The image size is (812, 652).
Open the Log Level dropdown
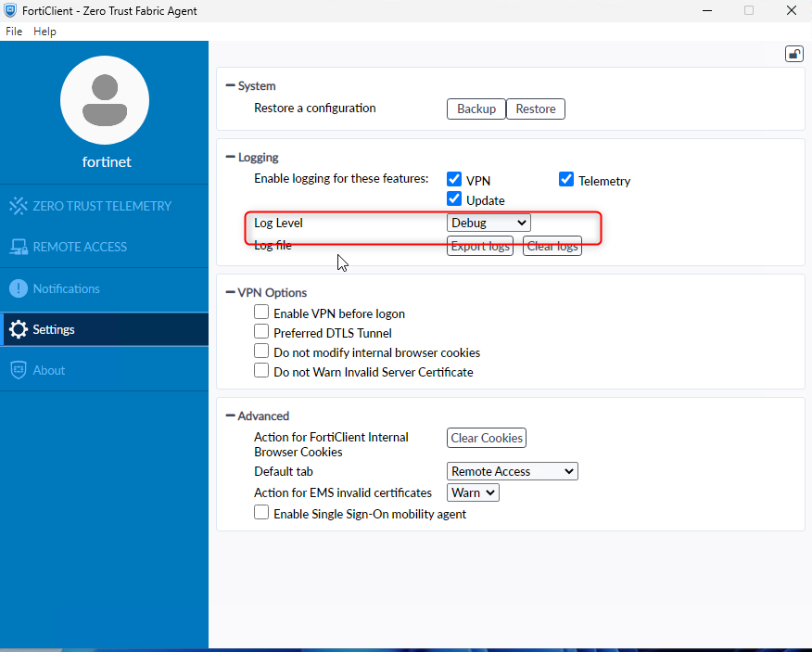488,223
